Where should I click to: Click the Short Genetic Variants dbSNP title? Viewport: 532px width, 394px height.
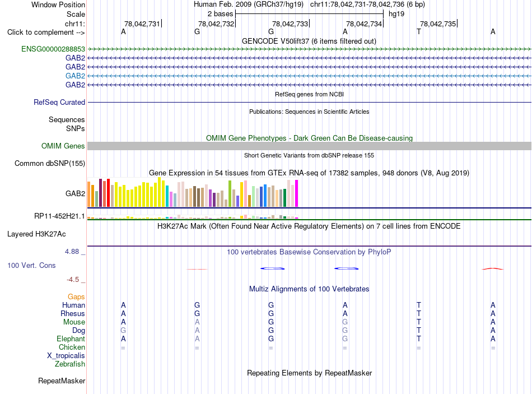pyautogui.click(x=309, y=155)
